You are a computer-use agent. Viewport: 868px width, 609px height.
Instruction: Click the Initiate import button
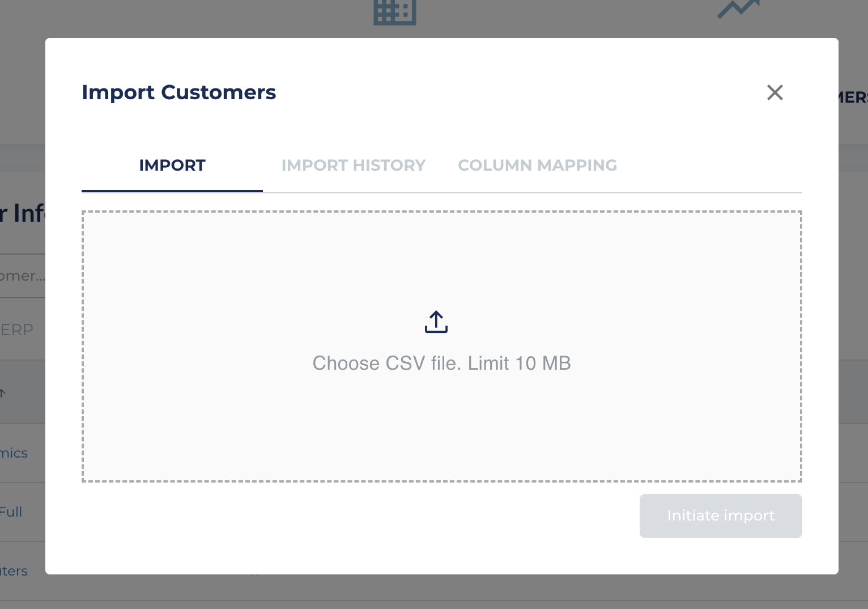click(x=721, y=516)
